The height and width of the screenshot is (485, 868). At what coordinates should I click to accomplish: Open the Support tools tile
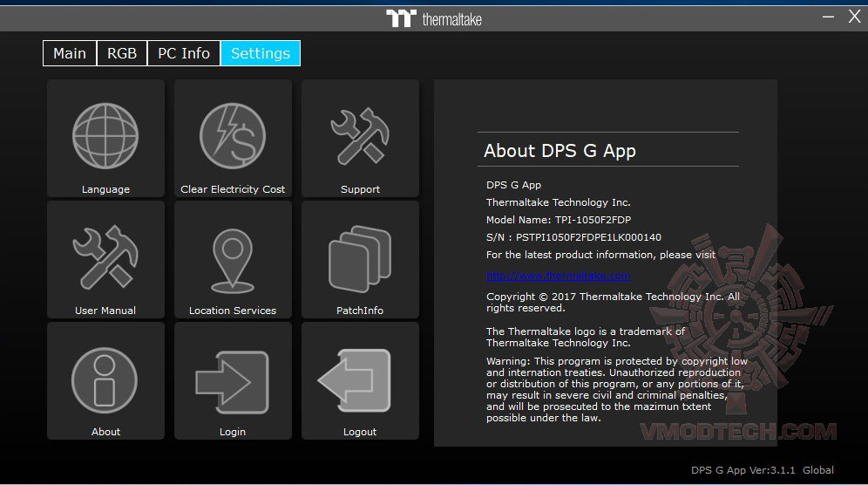pos(361,139)
